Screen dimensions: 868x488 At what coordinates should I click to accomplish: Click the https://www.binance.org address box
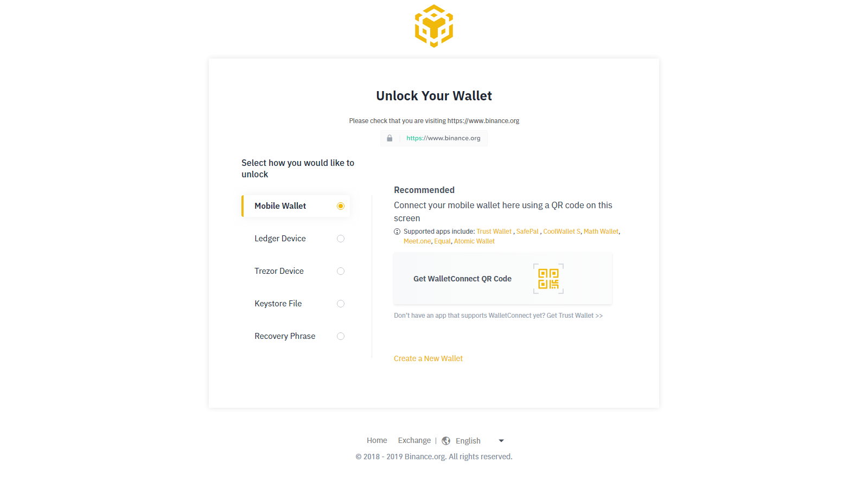434,138
